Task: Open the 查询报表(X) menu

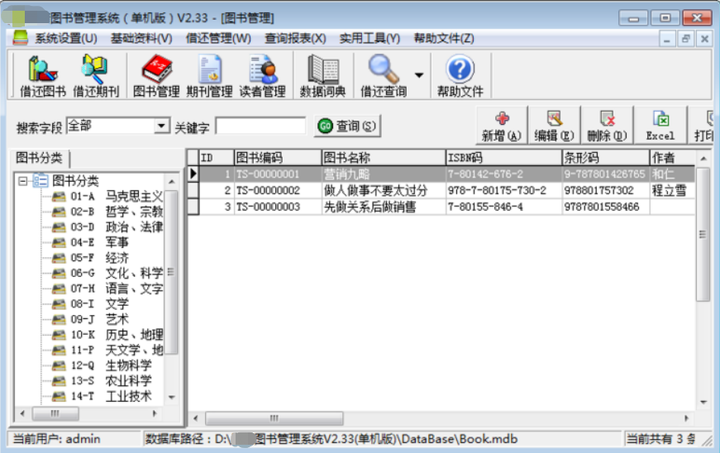Action: [295, 39]
